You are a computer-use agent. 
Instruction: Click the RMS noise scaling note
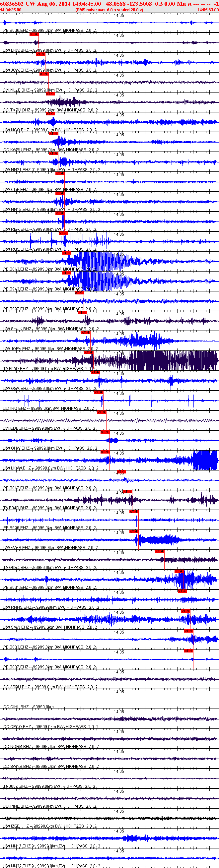coord(109,10)
